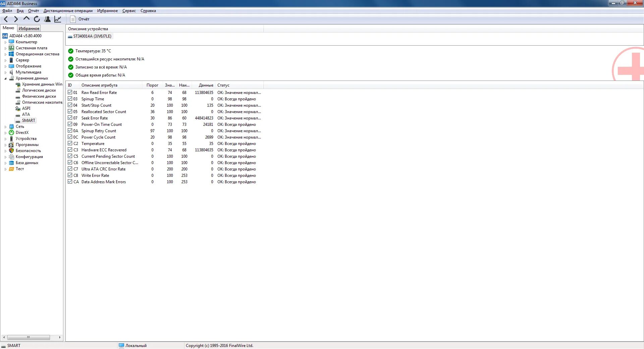
Task: Sort by the Порог column header
Action: (x=152, y=85)
